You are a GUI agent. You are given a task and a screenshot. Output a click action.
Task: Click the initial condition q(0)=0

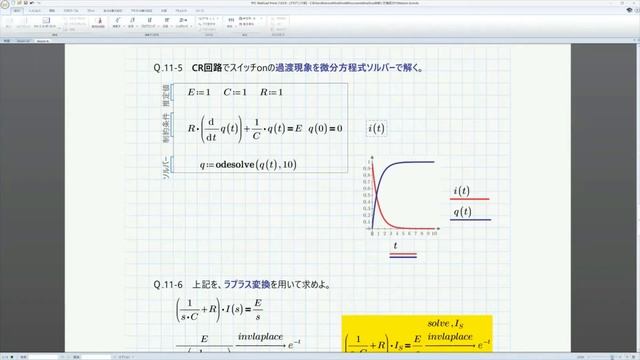tap(325, 129)
